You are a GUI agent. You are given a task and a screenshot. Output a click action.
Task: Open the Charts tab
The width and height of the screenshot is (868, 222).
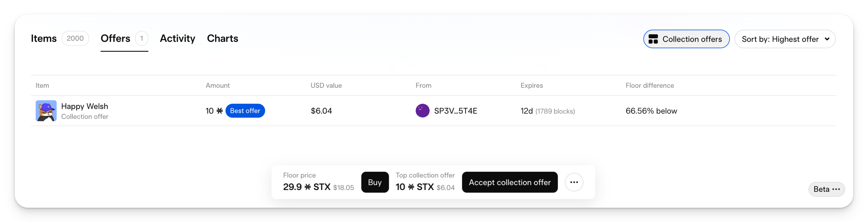point(222,38)
